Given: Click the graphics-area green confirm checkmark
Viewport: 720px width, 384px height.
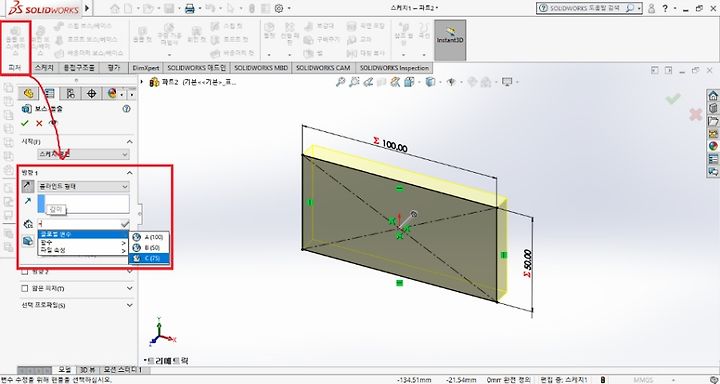Looking at the screenshot, I should tap(673, 98).
